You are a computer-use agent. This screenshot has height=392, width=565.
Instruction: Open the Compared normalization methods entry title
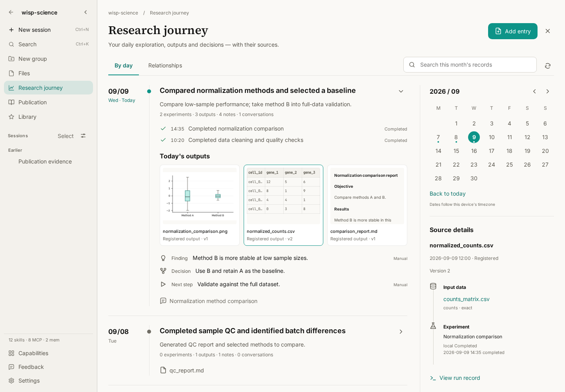point(258,91)
